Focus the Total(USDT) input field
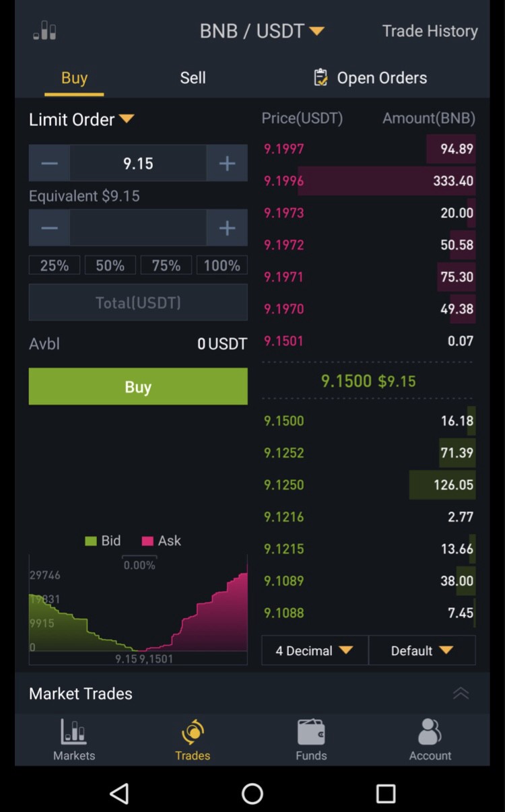This screenshot has height=812, width=505. [138, 302]
